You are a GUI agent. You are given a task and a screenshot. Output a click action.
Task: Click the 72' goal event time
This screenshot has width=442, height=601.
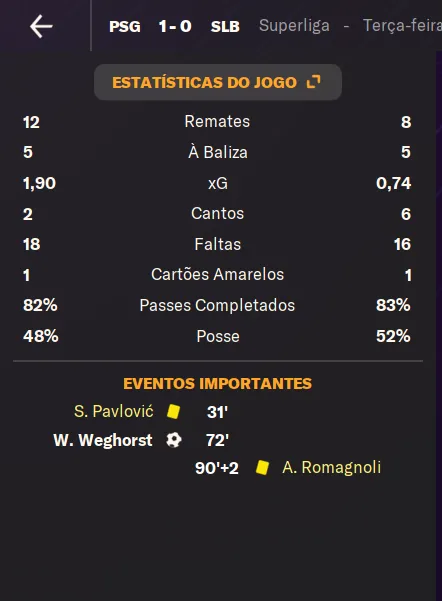(x=217, y=440)
